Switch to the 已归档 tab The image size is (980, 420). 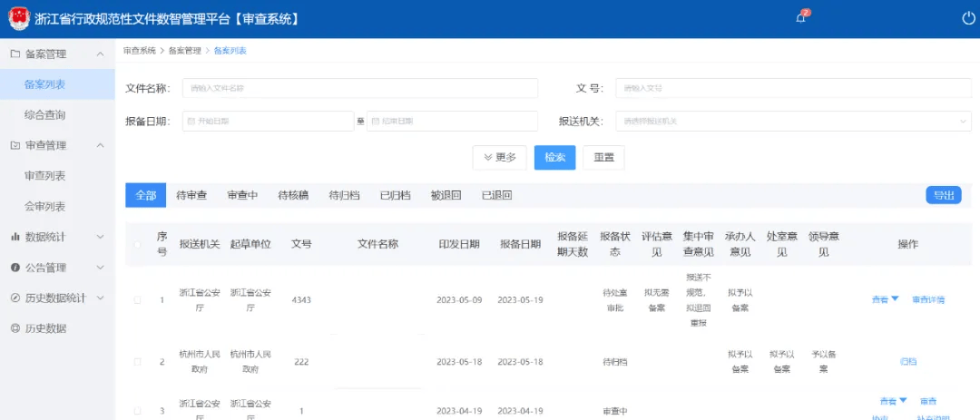[395, 195]
